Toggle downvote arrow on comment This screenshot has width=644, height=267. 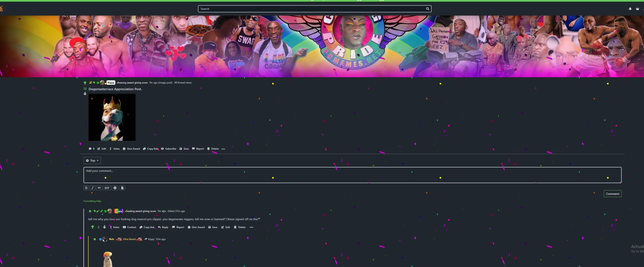click(x=104, y=227)
